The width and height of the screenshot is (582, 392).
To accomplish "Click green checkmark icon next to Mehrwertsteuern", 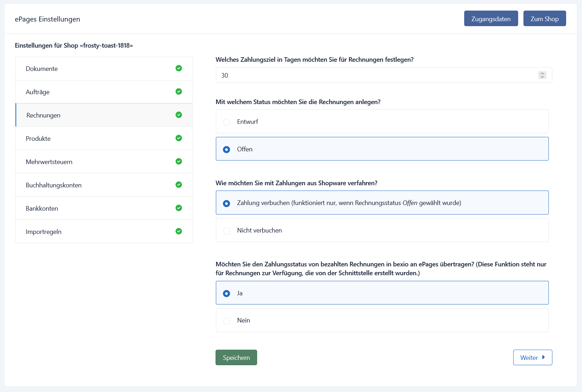I will pyautogui.click(x=179, y=161).
